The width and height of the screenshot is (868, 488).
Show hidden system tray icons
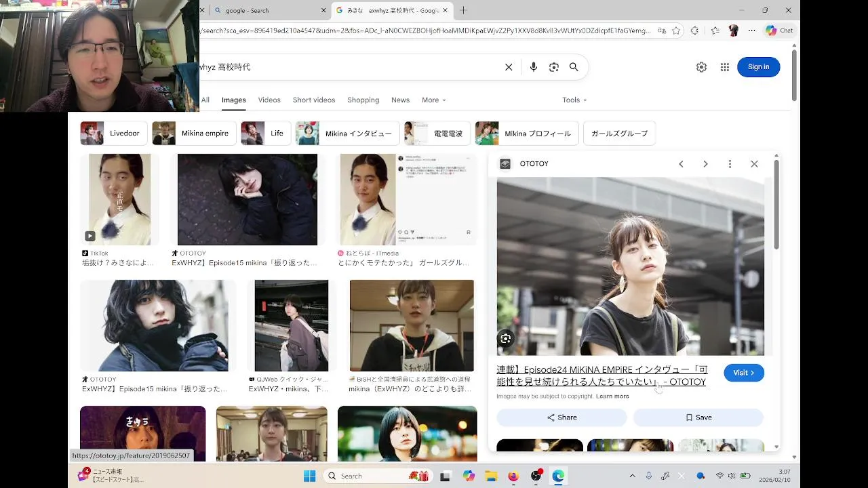point(632,476)
